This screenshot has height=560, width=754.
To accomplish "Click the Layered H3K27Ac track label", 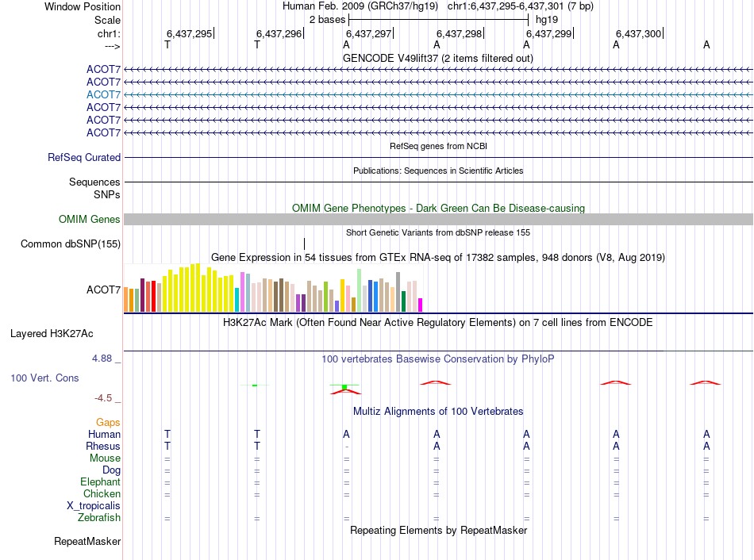I will point(52,334).
